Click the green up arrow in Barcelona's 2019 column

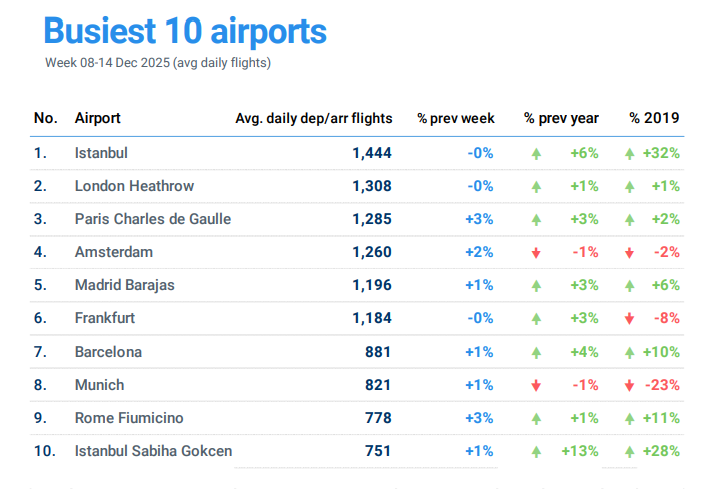click(x=629, y=352)
